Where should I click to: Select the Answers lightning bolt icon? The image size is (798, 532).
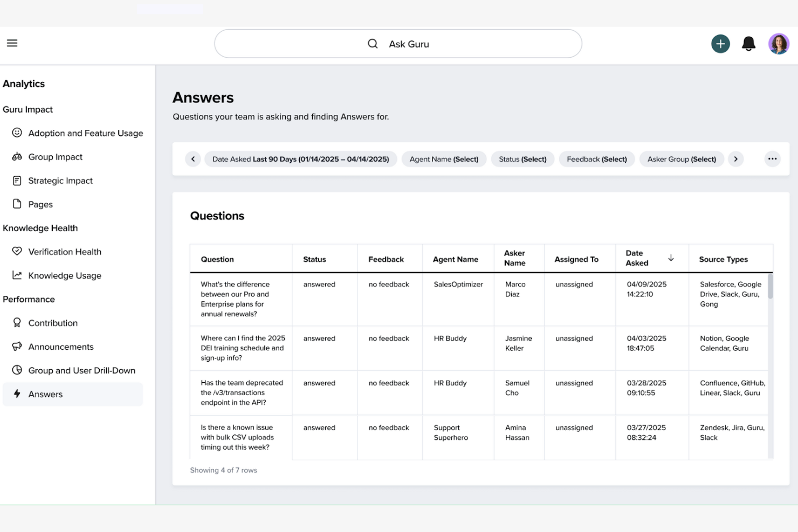point(17,394)
